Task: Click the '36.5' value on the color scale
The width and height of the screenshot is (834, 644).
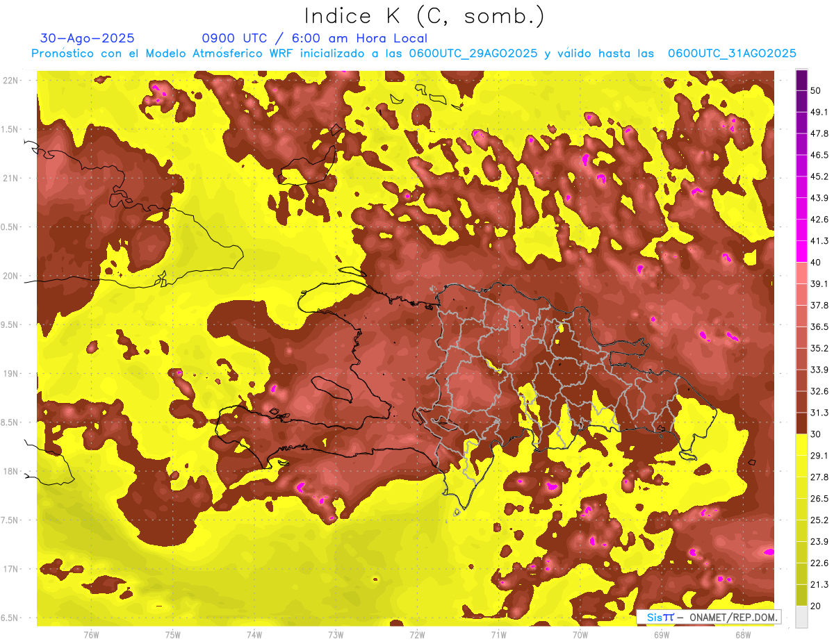Action: tap(819, 327)
